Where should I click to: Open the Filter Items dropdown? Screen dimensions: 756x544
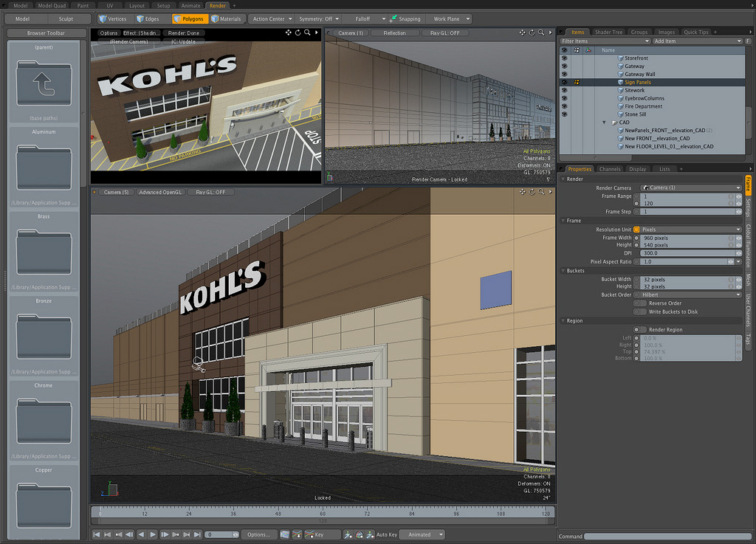[x=605, y=41]
